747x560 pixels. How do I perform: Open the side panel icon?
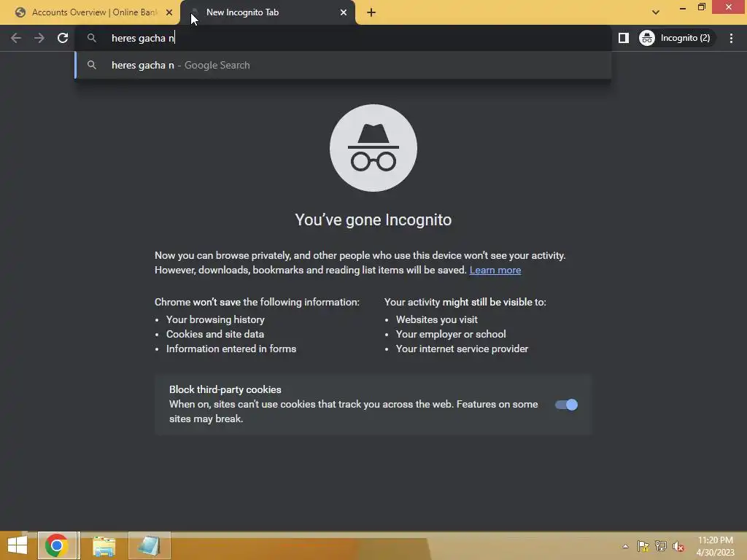(x=623, y=38)
